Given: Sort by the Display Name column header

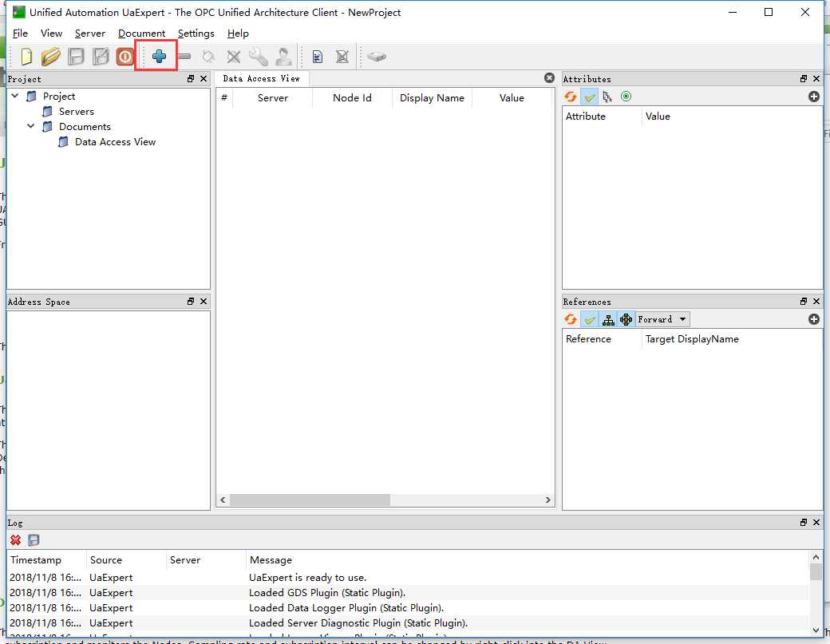Looking at the screenshot, I should [x=432, y=98].
